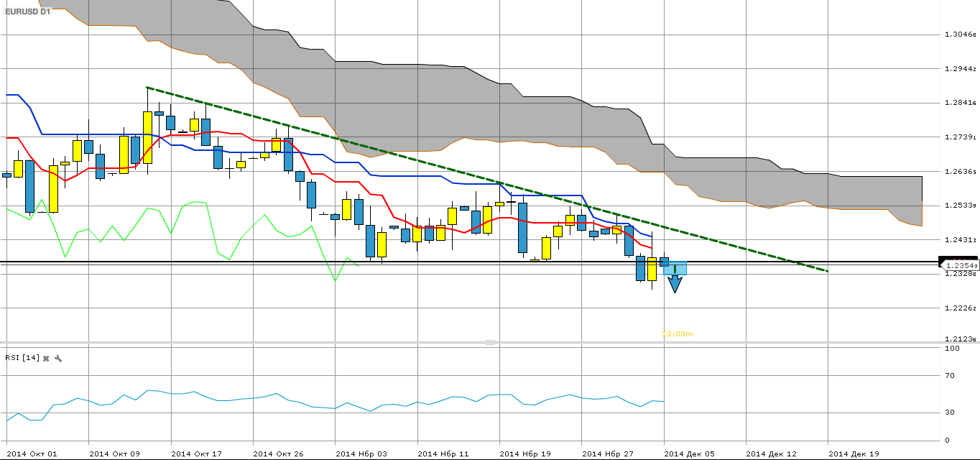
Task: Open RSI settings via the wrench icon
Action: click(x=58, y=358)
